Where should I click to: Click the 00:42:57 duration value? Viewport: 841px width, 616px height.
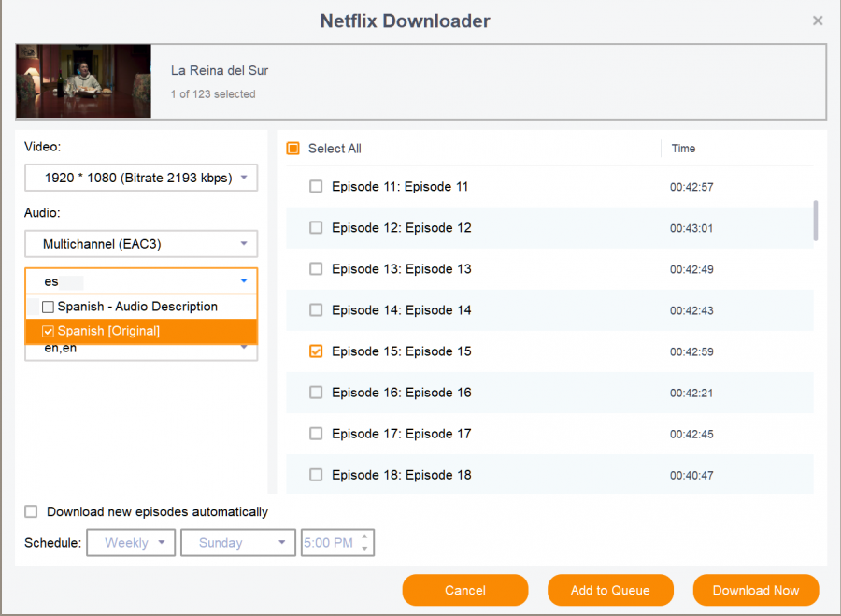pyautogui.click(x=691, y=187)
